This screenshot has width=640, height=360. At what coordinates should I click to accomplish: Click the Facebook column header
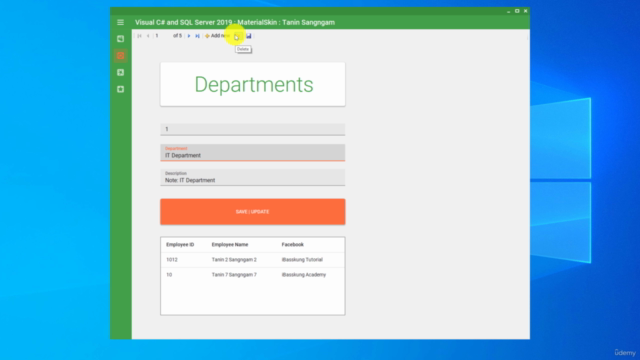tap(293, 244)
